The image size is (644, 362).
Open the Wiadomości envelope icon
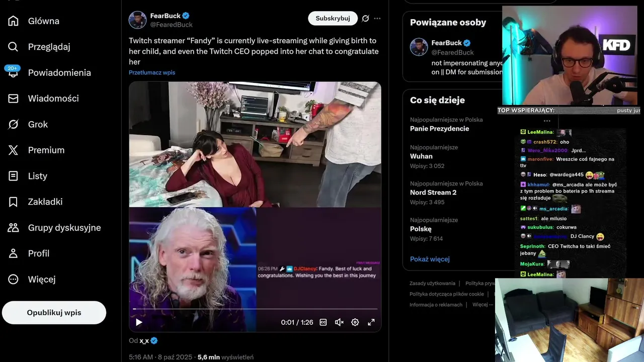[14, 99]
